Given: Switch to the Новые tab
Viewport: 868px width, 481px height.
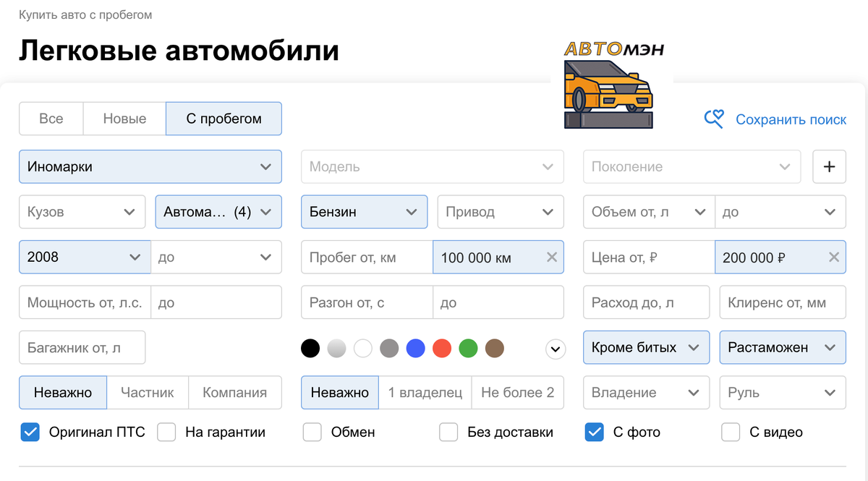Looking at the screenshot, I should pyautogui.click(x=124, y=118).
